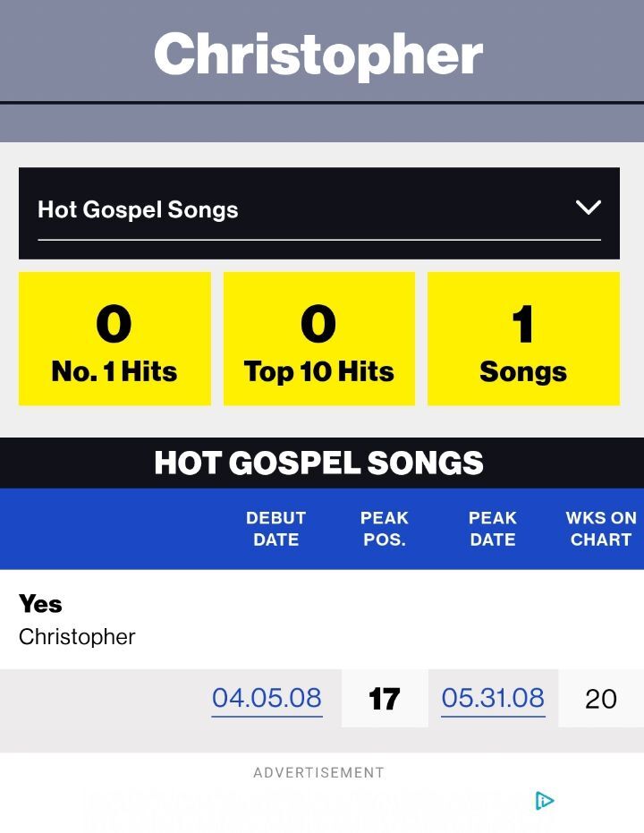Open the 04.05.08 debut date link
This screenshot has height=833, width=644.
pos(267,699)
